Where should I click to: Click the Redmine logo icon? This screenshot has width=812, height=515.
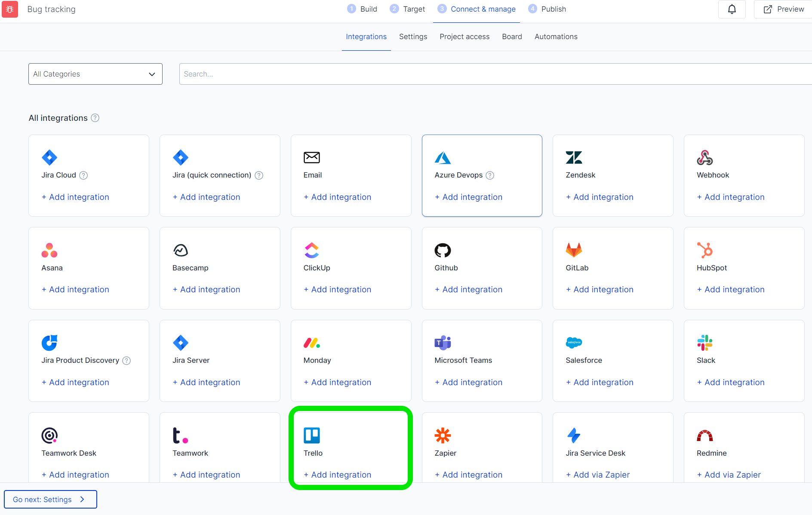coord(705,436)
